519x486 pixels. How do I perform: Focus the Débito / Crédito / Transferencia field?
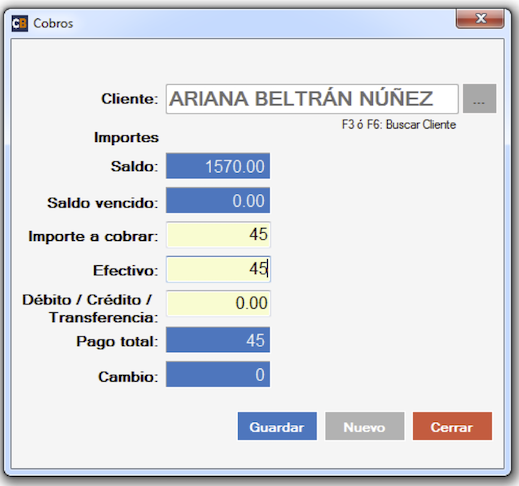[x=218, y=303]
